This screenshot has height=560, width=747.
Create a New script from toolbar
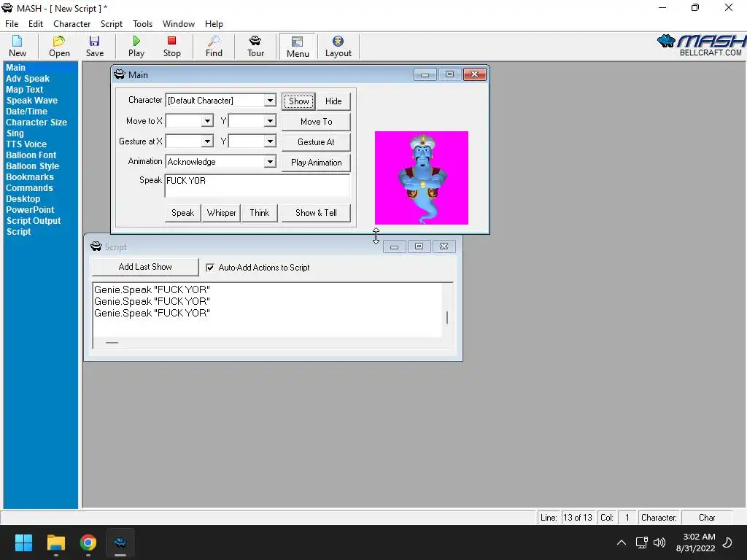tap(18, 46)
